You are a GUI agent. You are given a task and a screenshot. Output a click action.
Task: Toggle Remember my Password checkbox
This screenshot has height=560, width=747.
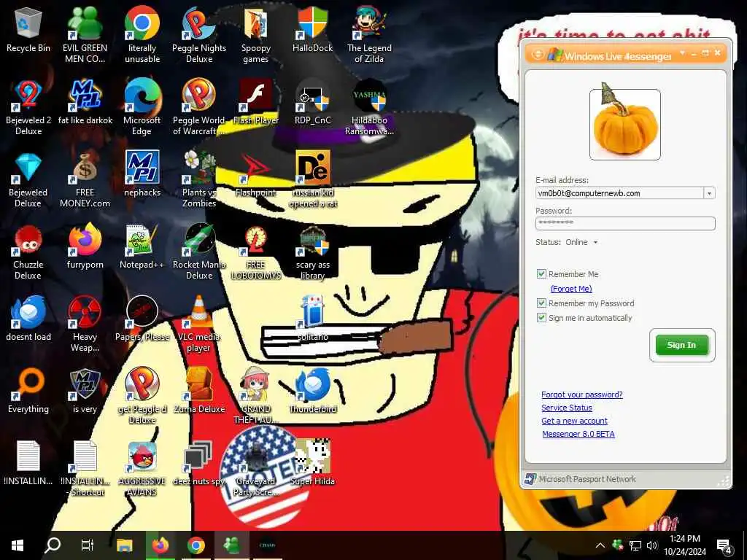(x=541, y=303)
